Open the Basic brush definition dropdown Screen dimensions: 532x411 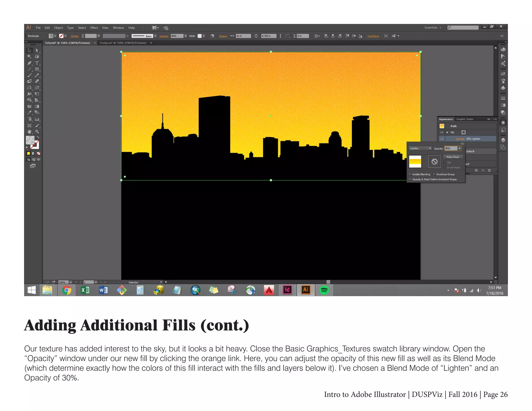point(155,36)
